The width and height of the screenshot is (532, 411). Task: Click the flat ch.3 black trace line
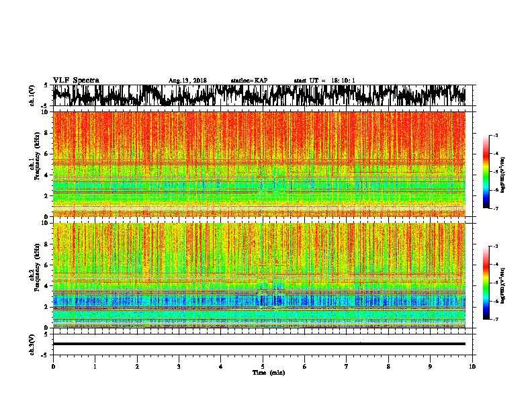[x=259, y=344]
